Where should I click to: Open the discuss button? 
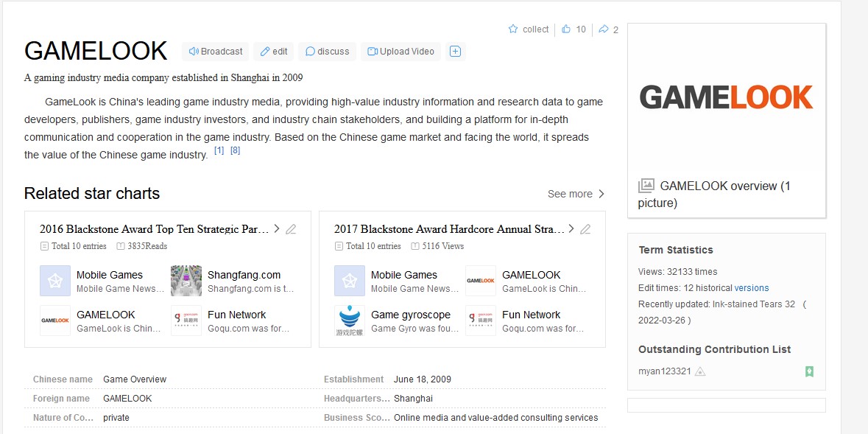(327, 52)
